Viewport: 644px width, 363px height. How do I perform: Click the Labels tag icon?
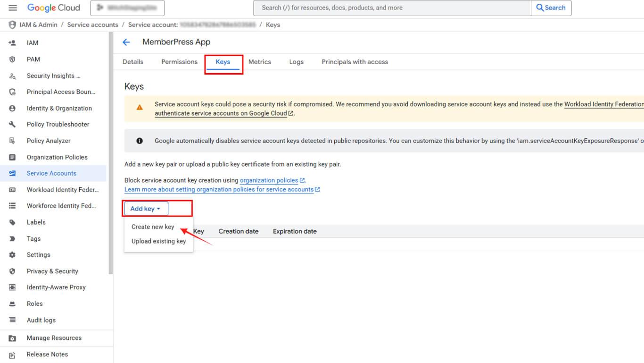click(12, 222)
